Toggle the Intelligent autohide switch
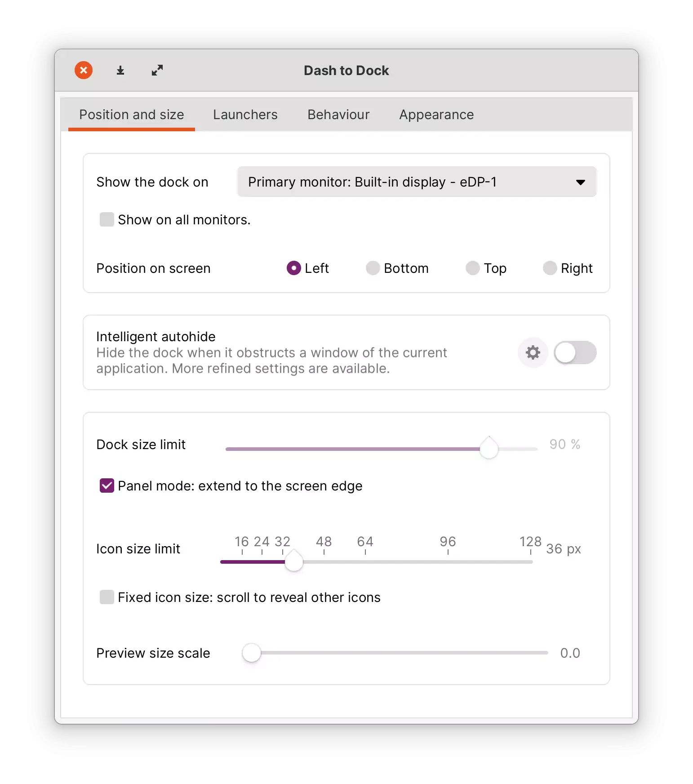Screen dimensions: 693x784 pyautogui.click(x=575, y=352)
